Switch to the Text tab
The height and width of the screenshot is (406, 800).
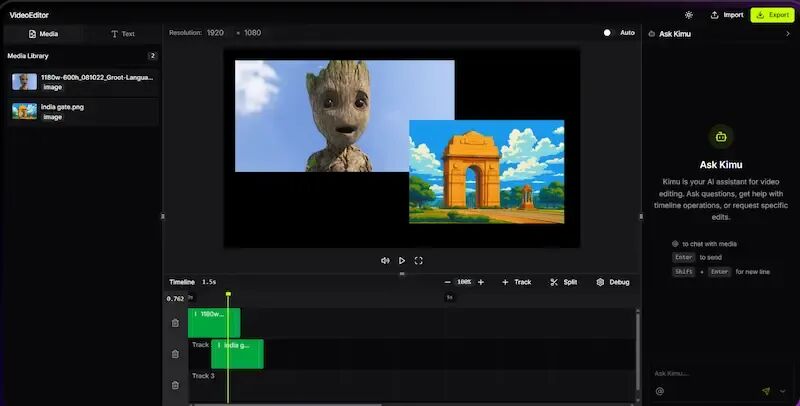tap(122, 34)
